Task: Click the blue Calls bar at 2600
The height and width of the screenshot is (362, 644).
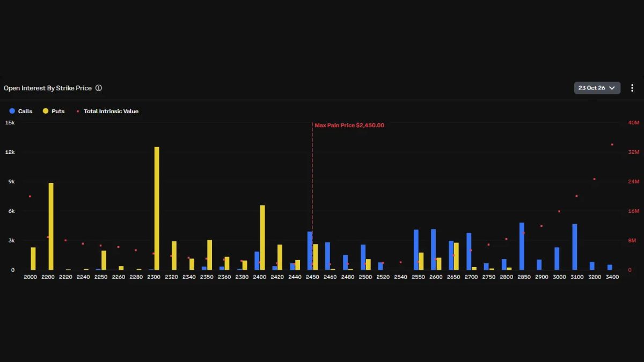Action: click(433, 249)
